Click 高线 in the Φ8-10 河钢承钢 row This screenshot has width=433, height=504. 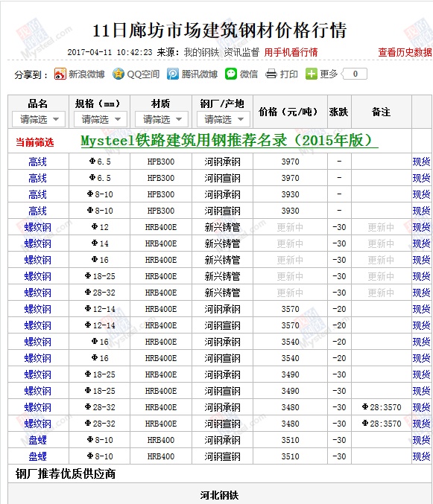tap(38, 194)
